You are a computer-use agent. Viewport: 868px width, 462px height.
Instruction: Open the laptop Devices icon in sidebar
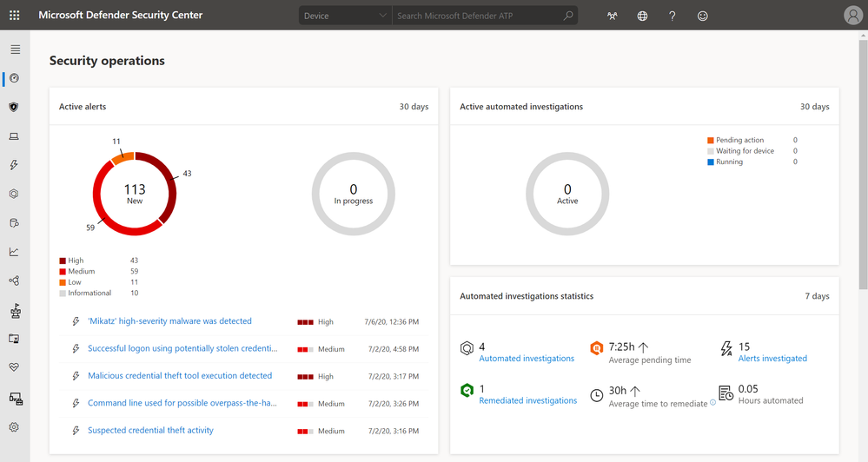(x=15, y=136)
